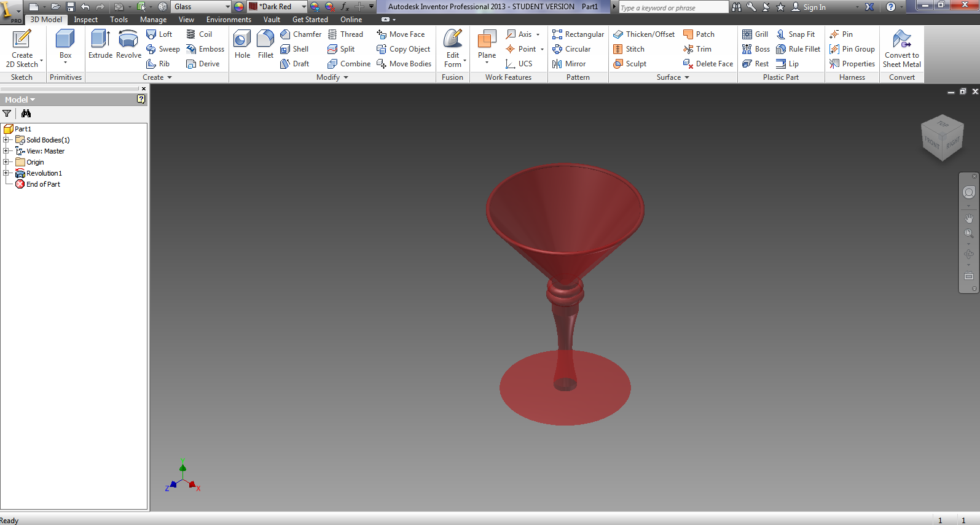The image size is (980, 525).
Task: Expand the Surface panel dropdown
Action: click(x=673, y=77)
